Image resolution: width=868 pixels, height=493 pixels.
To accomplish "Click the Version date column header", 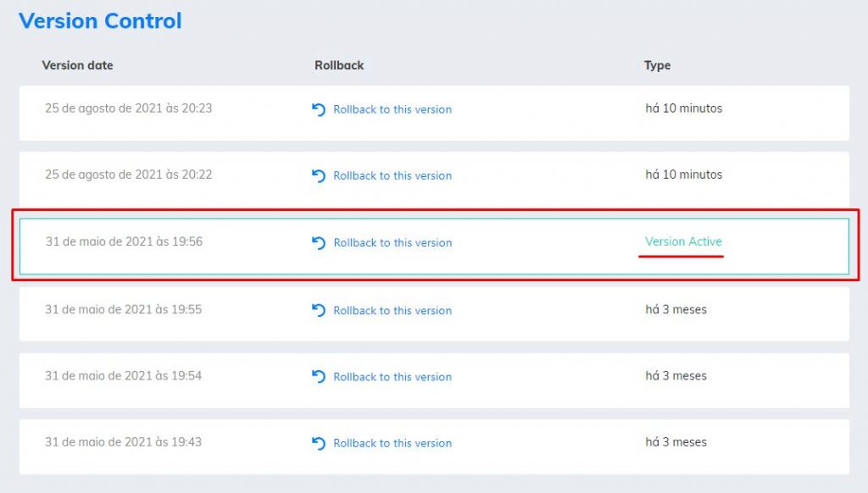I will tap(77, 65).
